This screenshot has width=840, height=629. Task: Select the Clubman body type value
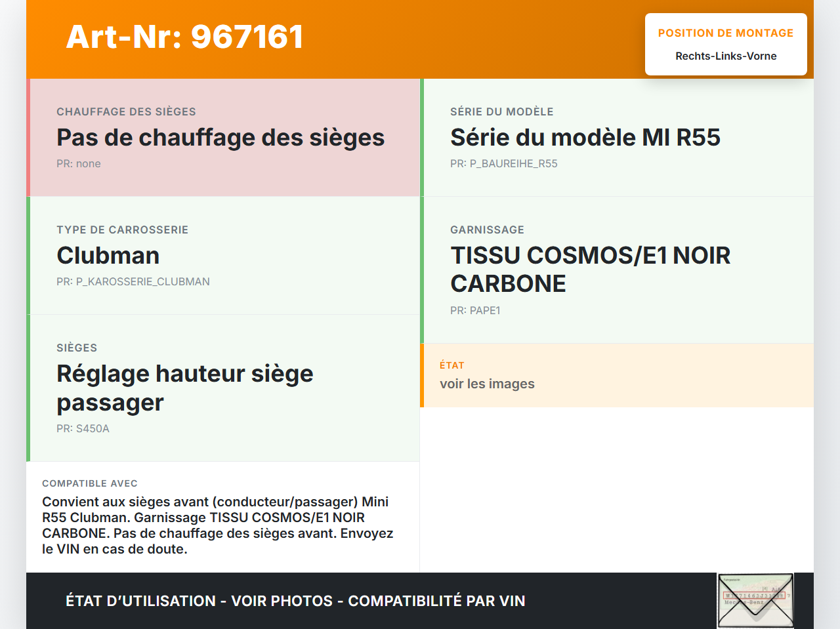pos(108,256)
